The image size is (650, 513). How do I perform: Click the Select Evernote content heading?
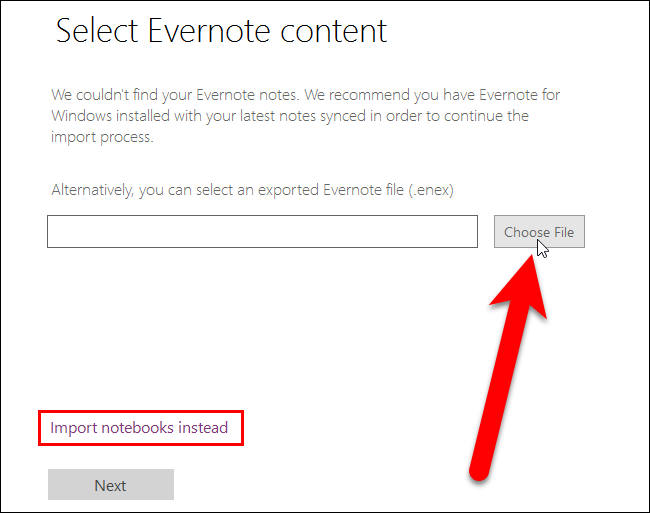click(221, 31)
